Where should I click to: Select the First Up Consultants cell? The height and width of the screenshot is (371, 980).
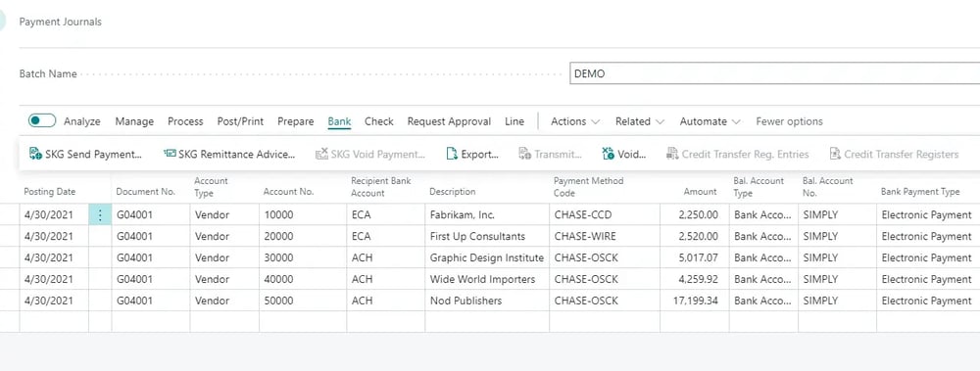(487, 236)
